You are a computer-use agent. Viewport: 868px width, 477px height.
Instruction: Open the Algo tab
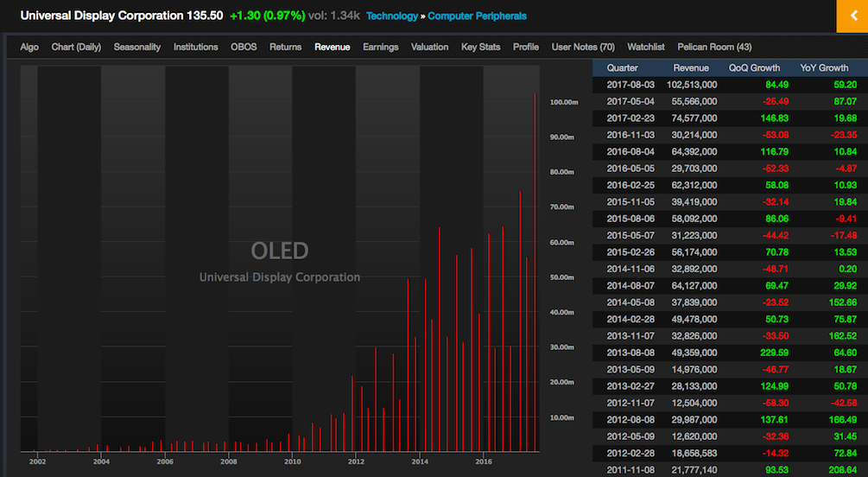pos(29,47)
